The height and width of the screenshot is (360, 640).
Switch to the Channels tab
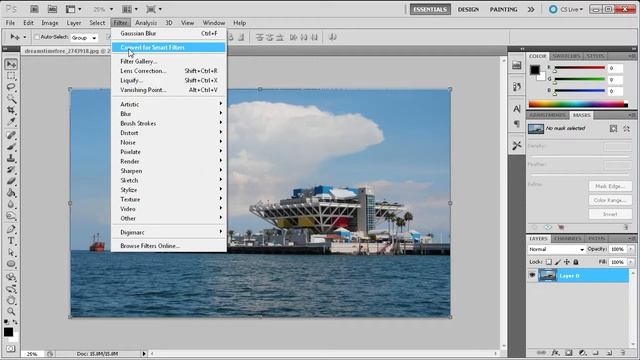coord(568,238)
